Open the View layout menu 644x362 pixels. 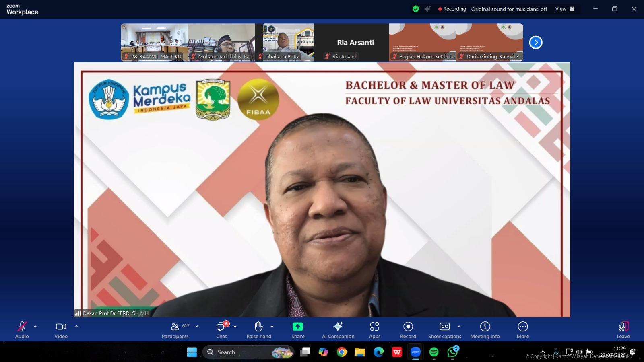pos(565,9)
